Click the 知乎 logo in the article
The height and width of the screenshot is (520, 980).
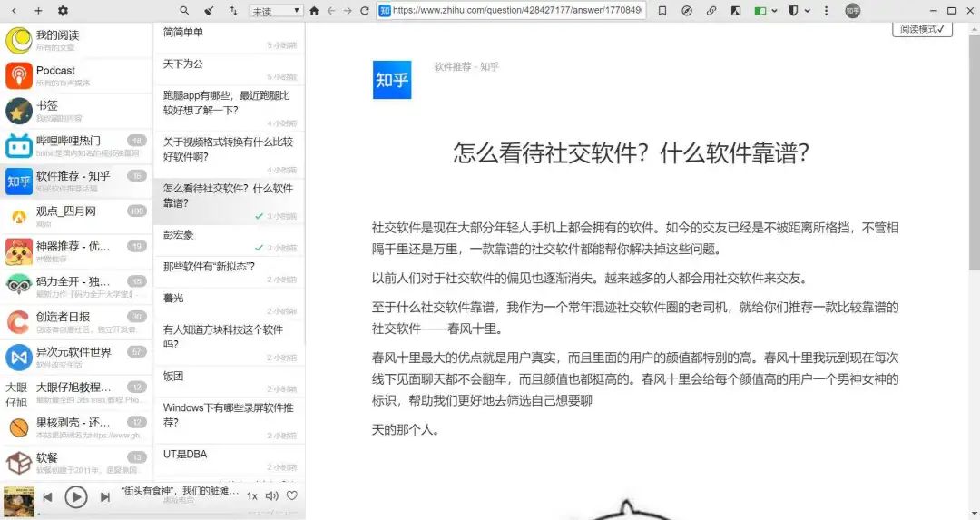pyautogui.click(x=392, y=79)
